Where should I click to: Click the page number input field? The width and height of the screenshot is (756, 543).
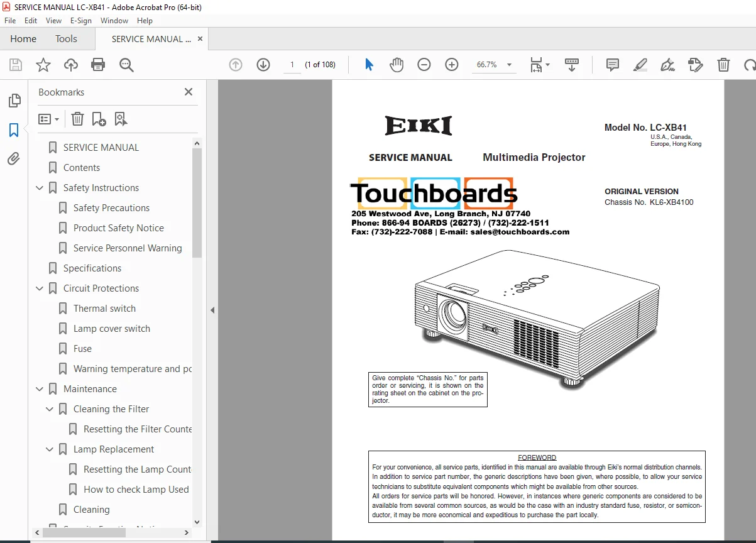coord(292,65)
